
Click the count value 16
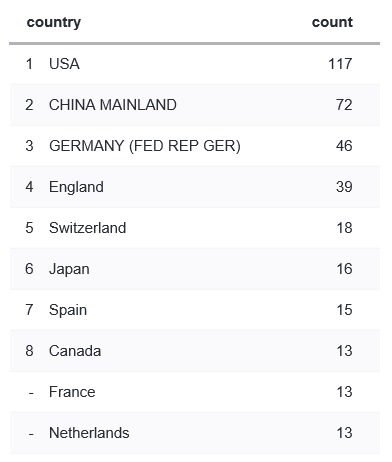pyautogui.click(x=344, y=269)
